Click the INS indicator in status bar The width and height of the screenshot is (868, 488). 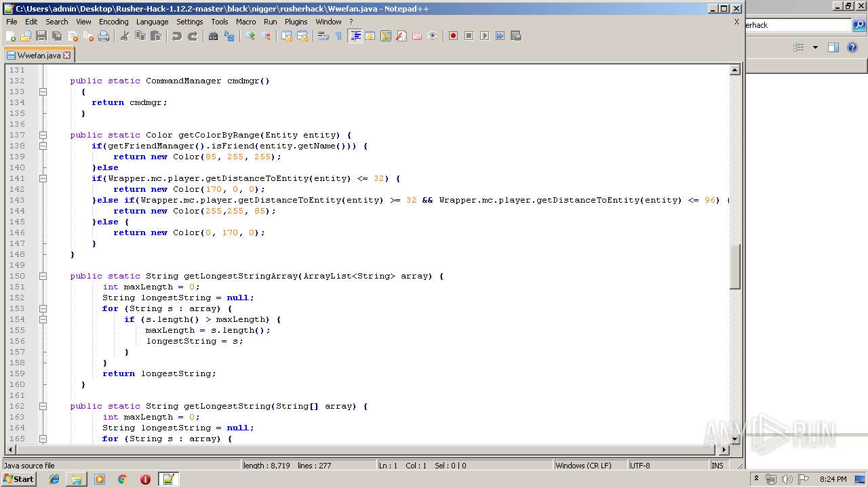pyautogui.click(x=717, y=466)
